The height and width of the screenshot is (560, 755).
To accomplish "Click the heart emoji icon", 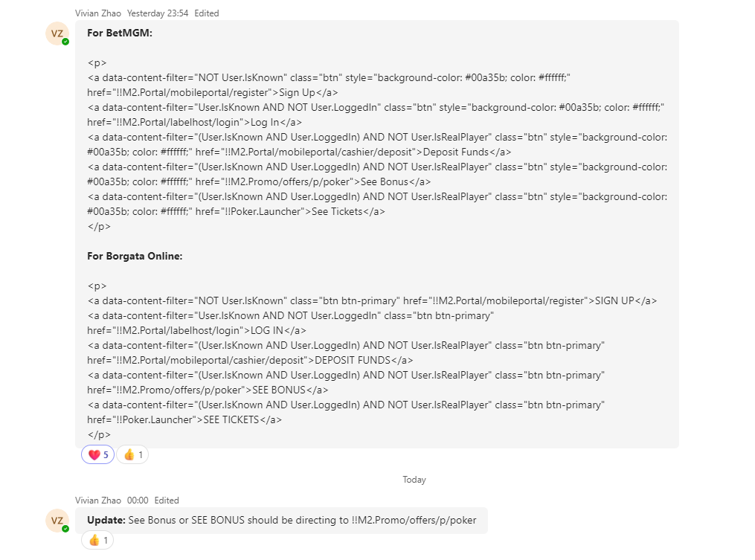I will 94,454.
